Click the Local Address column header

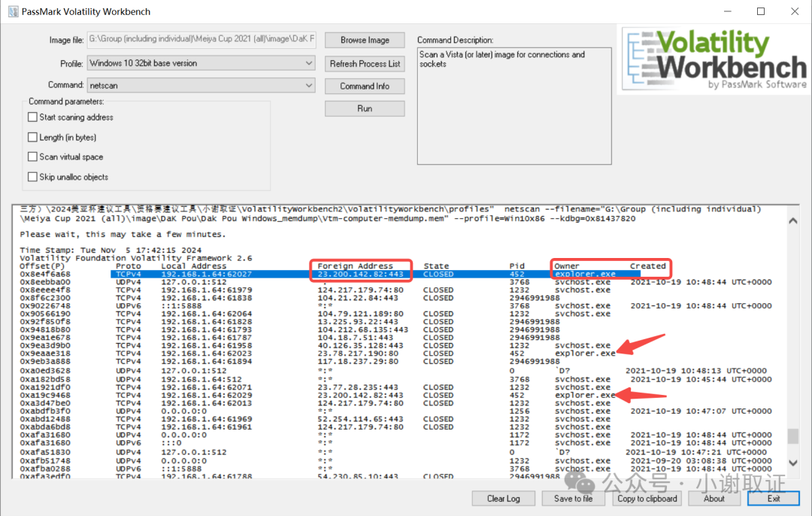pyautogui.click(x=194, y=266)
